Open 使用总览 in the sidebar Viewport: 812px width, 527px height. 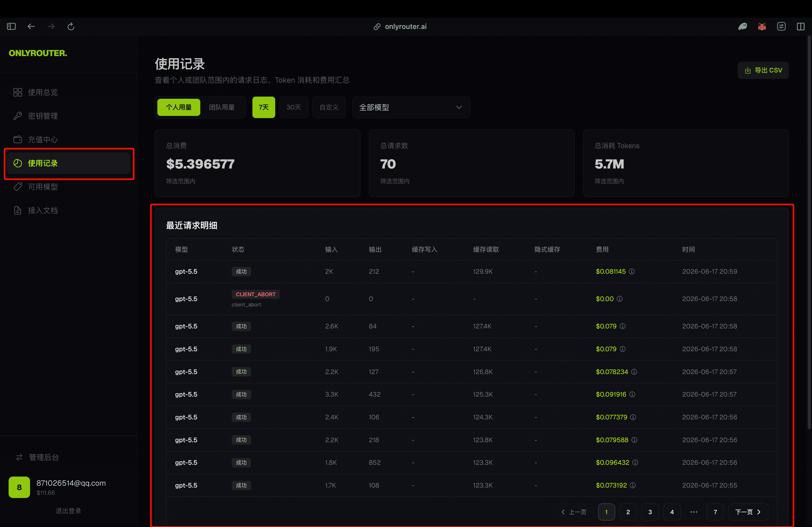pos(68,92)
